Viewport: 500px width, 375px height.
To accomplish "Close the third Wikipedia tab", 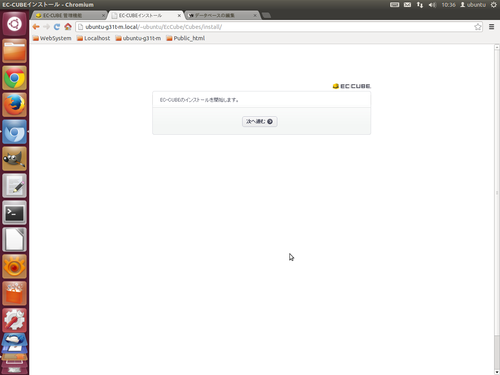I will tap(255, 15).
